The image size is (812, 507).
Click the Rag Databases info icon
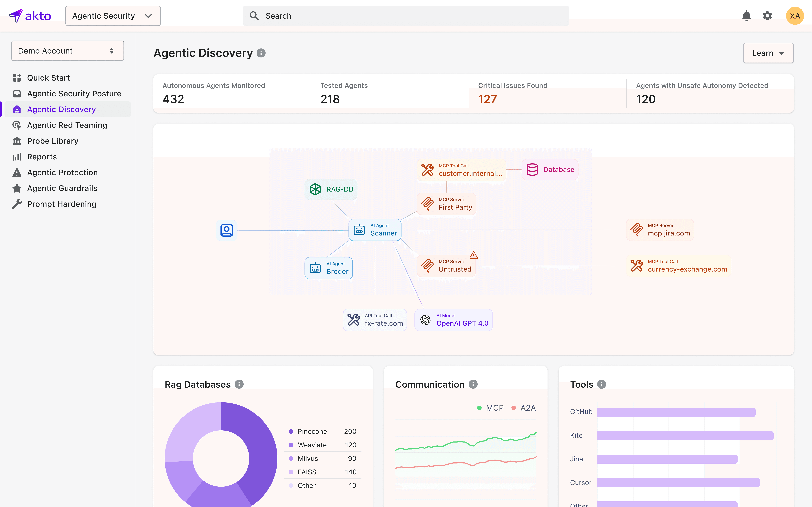239,384
